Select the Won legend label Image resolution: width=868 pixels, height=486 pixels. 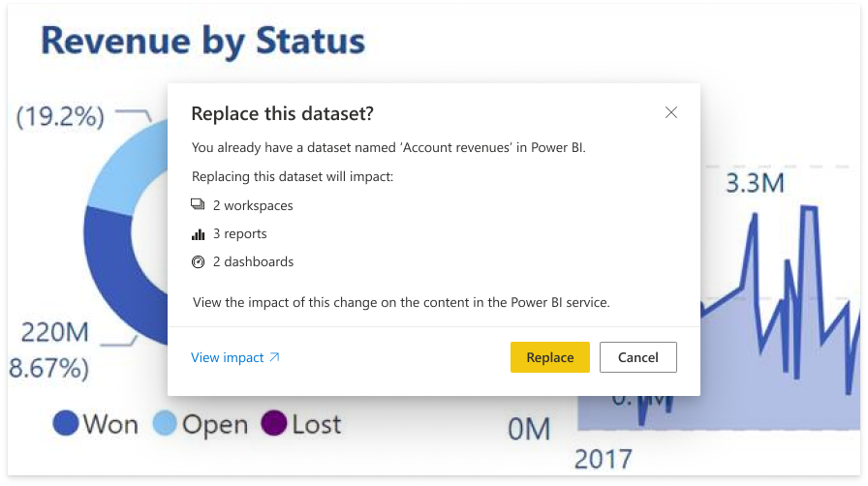coord(110,424)
